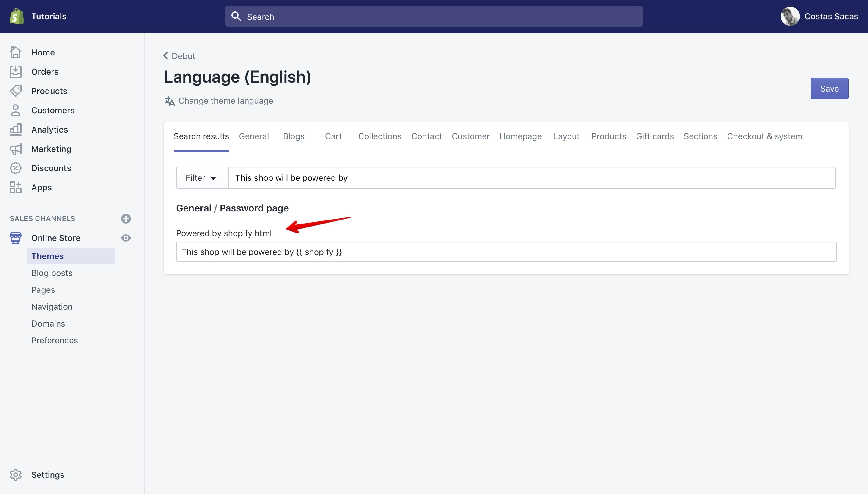Click the Discounts percent badge icon

click(x=16, y=168)
